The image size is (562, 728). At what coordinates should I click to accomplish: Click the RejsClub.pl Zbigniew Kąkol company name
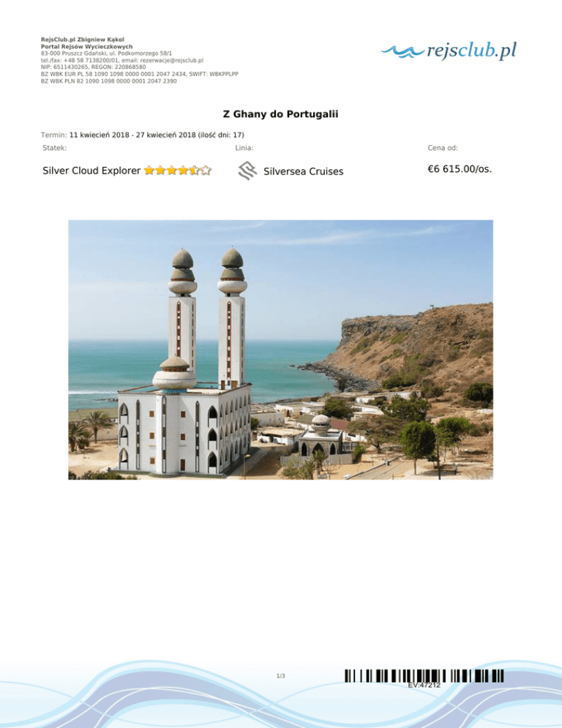coord(83,40)
